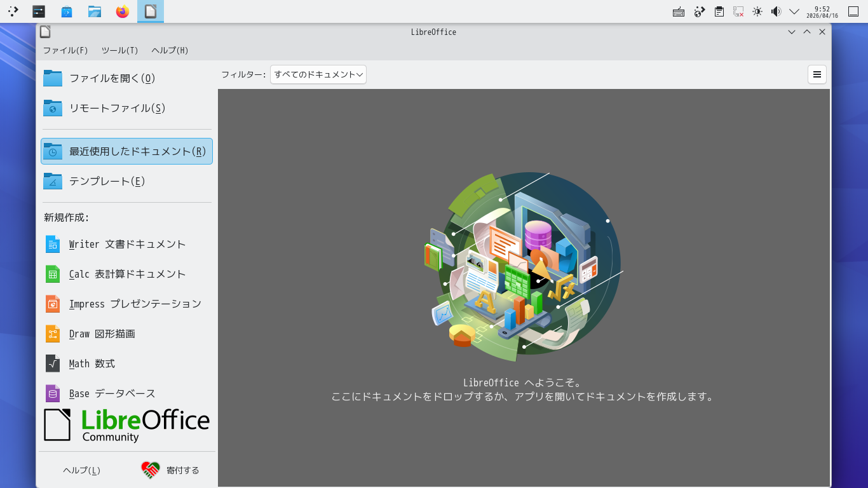Open the globe updates tray icon
The width and height of the screenshot is (868, 488).
tap(699, 11)
